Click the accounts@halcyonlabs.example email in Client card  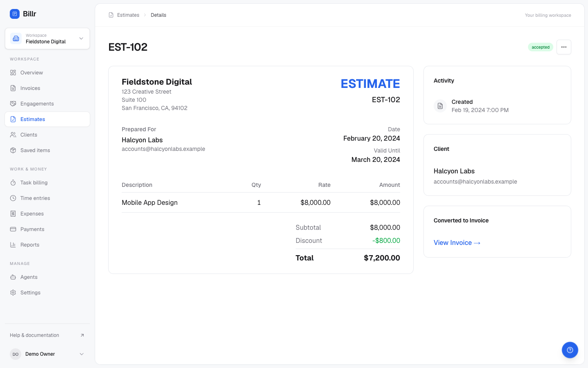(x=475, y=182)
